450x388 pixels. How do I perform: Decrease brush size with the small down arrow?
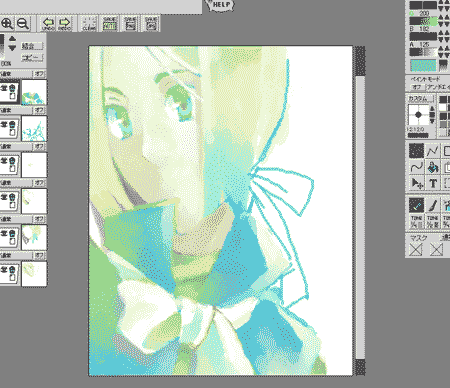[432, 120]
